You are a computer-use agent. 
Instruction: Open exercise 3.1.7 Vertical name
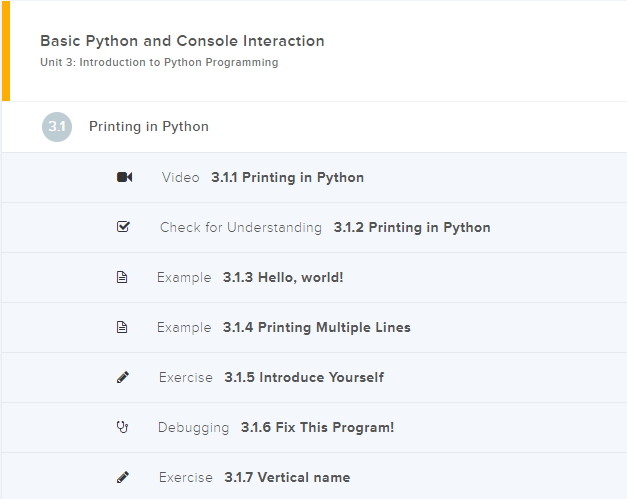pyautogui.click(x=287, y=478)
